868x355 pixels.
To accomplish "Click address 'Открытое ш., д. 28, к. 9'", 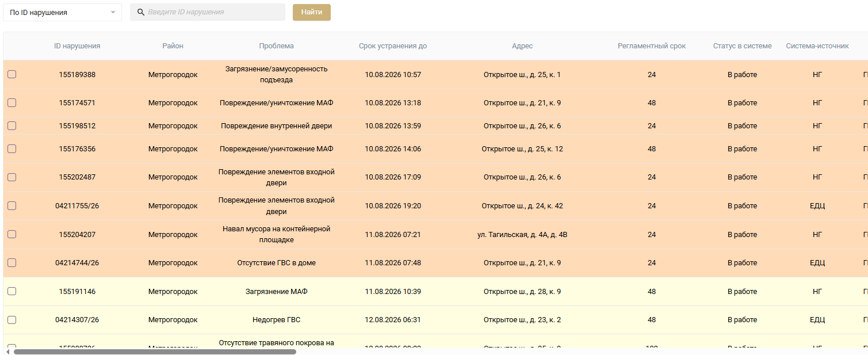I will [522, 292].
